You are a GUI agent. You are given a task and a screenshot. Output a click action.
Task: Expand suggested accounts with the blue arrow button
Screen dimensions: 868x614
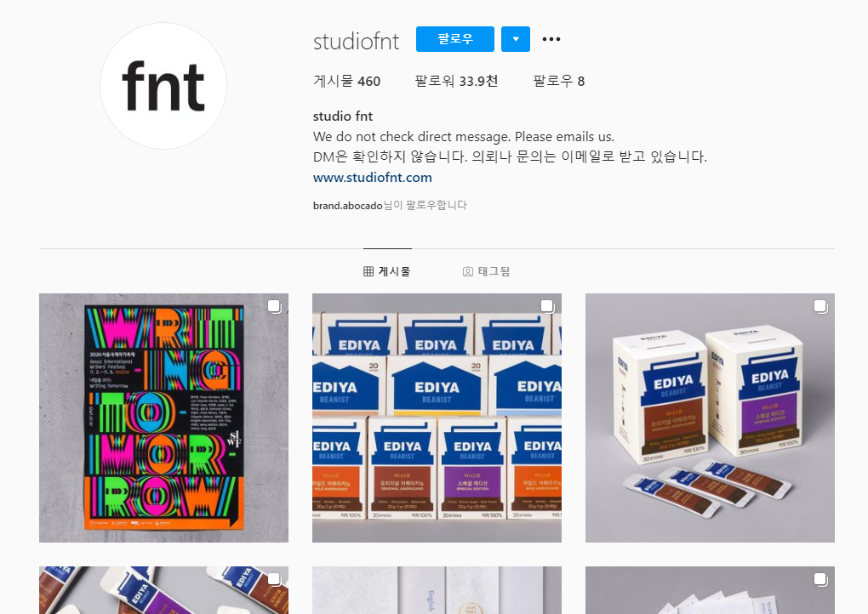pyautogui.click(x=516, y=39)
